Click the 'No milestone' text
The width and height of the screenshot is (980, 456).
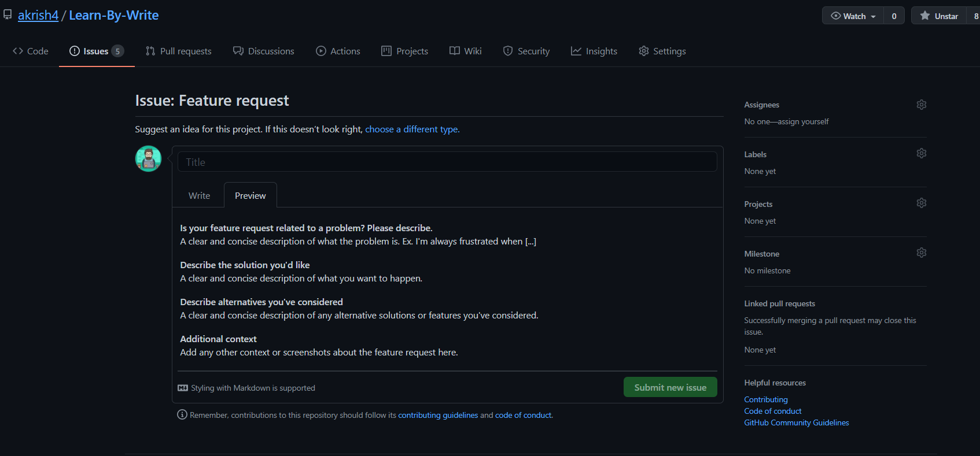[x=768, y=270]
